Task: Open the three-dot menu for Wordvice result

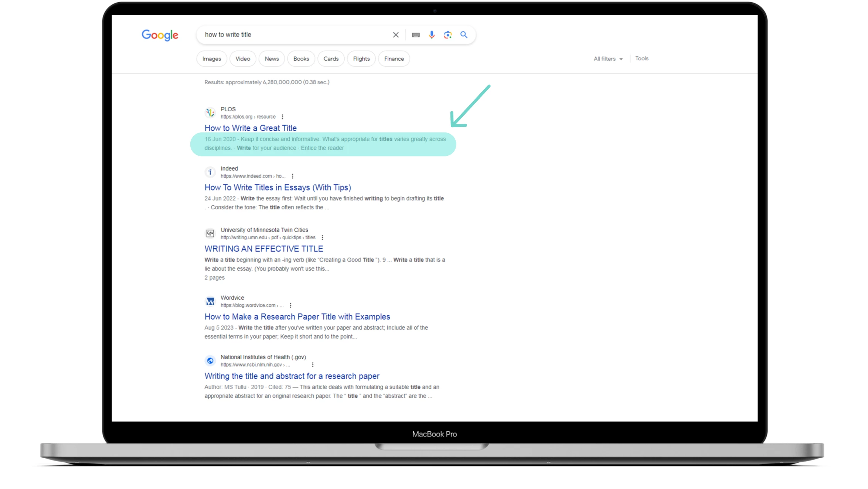Action: 290,306
